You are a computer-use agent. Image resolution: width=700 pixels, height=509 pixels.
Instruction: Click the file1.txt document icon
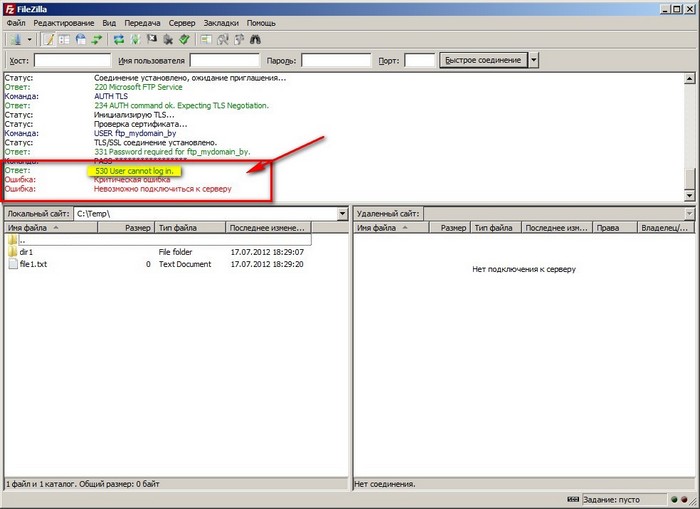point(13,264)
